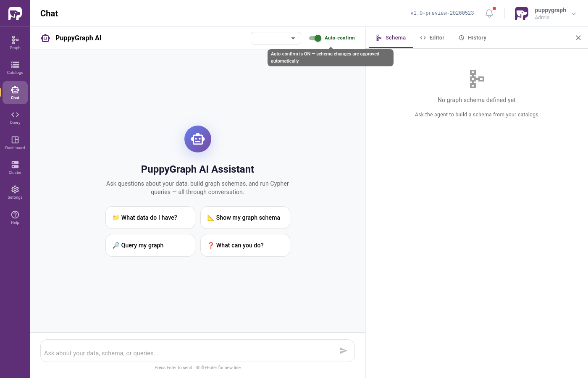The image size is (588, 378).
Task: Open the Graph sidebar icon
Action: click(x=15, y=42)
